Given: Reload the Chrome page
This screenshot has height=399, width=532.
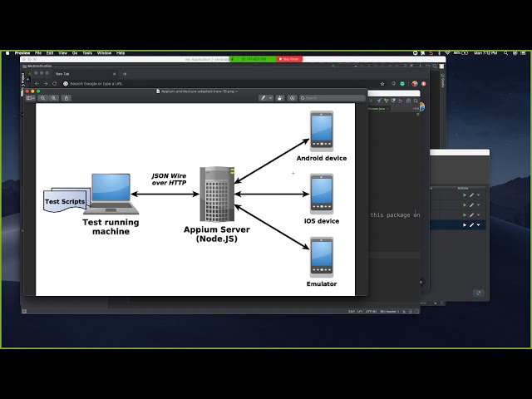Looking at the screenshot, I should [x=54, y=83].
